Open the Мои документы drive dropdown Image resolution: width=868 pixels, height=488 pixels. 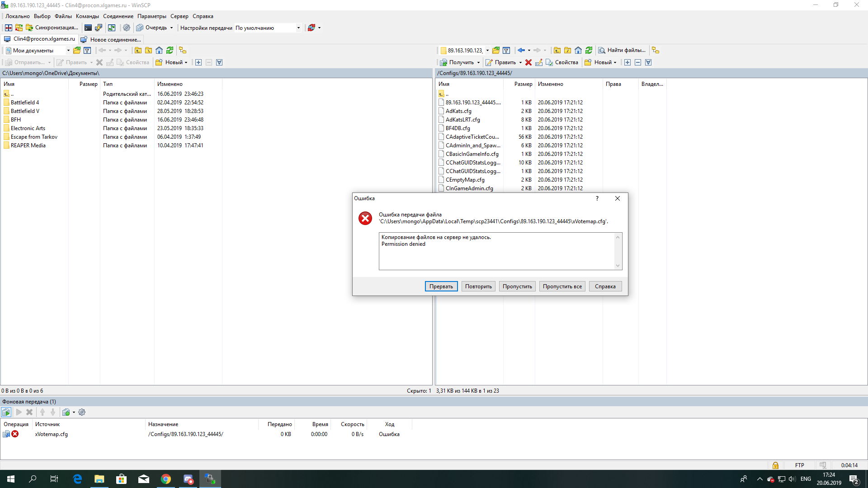tap(68, 50)
